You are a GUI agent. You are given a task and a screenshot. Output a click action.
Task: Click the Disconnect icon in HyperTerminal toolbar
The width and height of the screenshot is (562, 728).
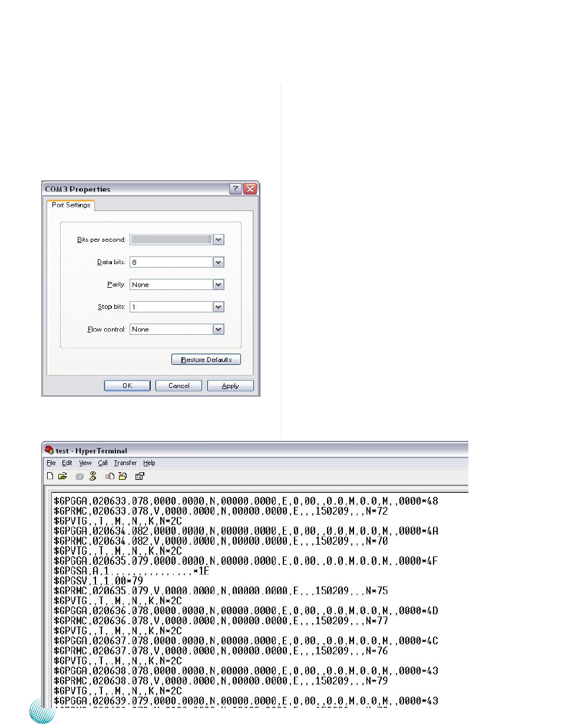coord(92,476)
